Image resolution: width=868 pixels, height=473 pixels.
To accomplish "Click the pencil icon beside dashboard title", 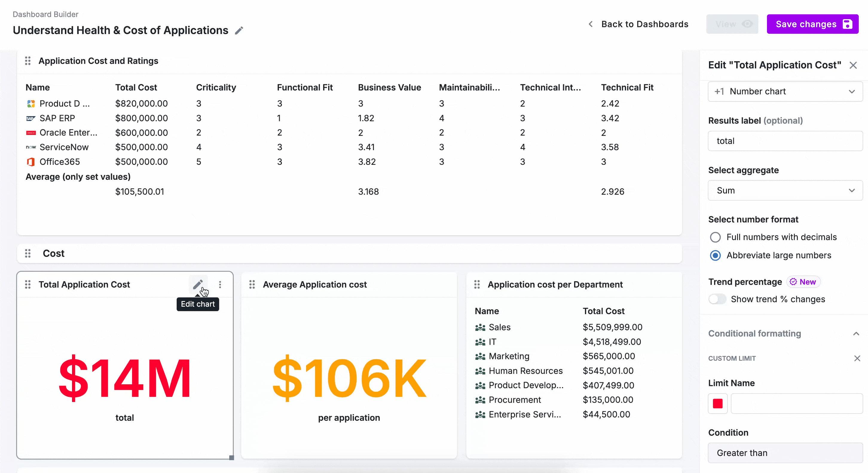I will click(x=239, y=31).
